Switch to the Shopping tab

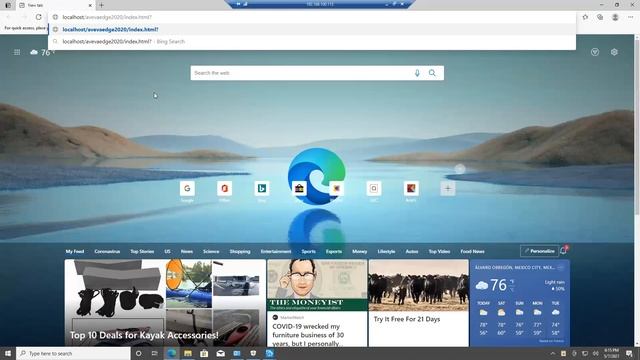coord(240,251)
